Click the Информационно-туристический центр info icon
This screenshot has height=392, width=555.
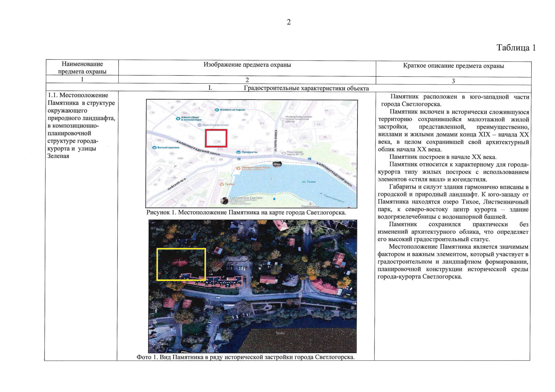tap(282, 119)
